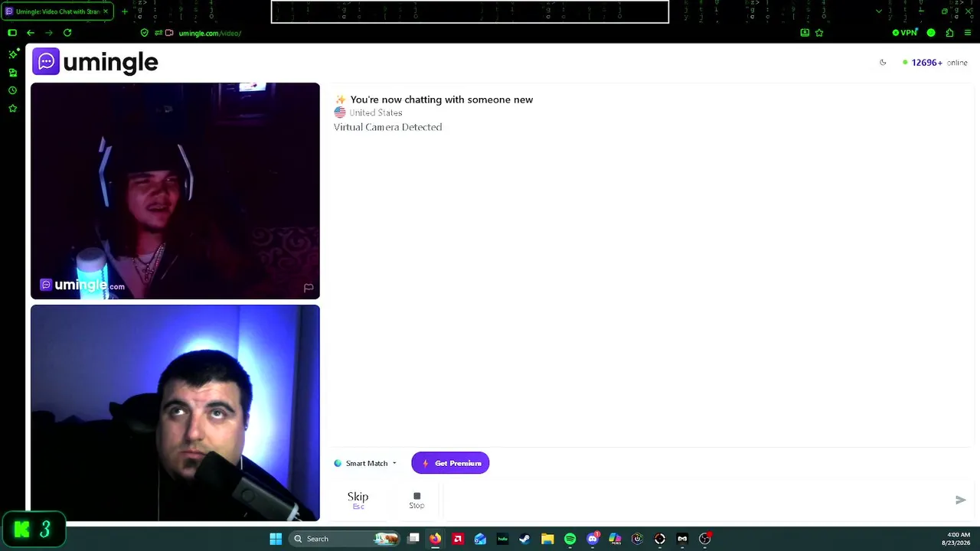The width and height of the screenshot is (980, 551).
Task: Go back to the previous page
Action: click(x=31, y=33)
